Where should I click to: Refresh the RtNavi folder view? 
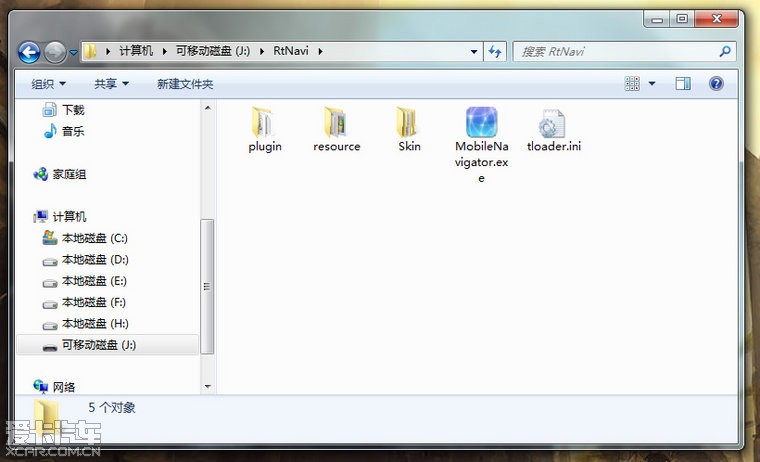coord(495,51)
